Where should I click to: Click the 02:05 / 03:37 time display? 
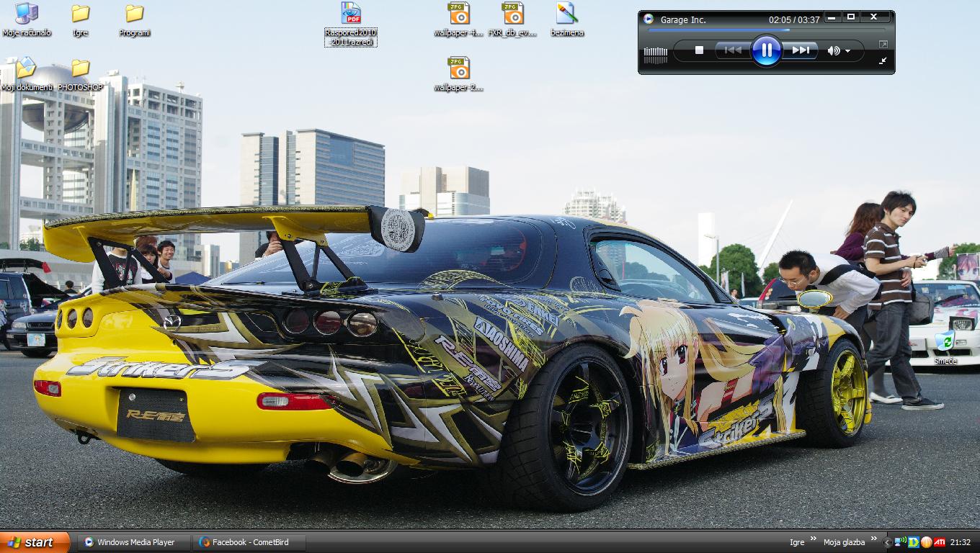tap(794, 20)
